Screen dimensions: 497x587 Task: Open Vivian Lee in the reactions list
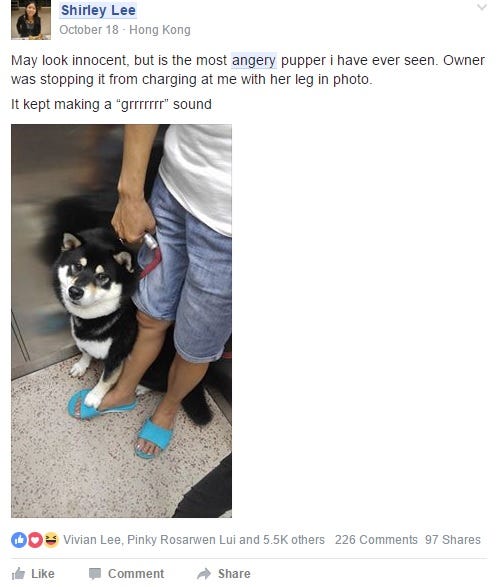click(92, 540)
